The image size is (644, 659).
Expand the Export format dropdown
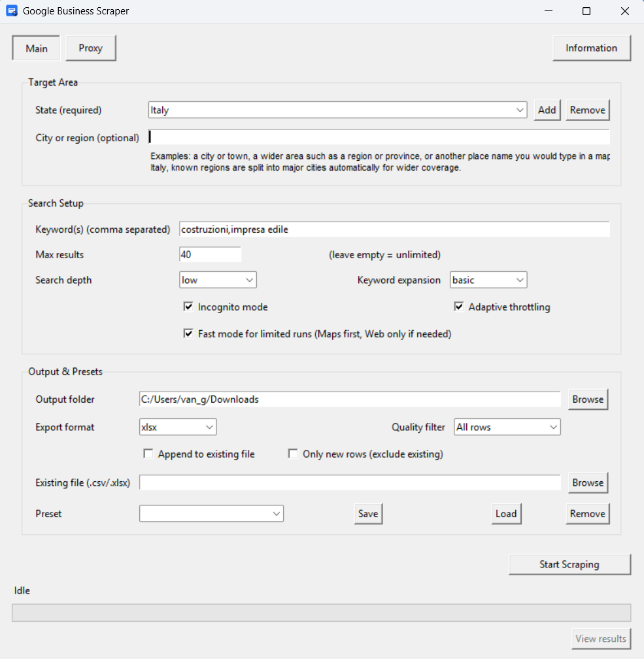click(178, 428)
